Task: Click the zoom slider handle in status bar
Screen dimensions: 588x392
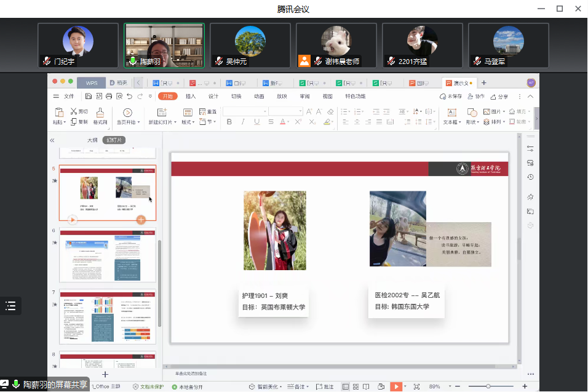Action: (488, 386)
